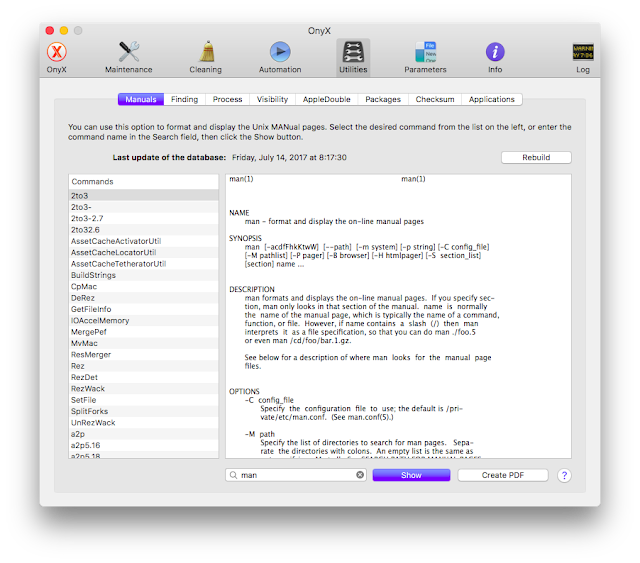640x563 pixels.
Task: Switch to the Manuals tab
Action: 141,99
